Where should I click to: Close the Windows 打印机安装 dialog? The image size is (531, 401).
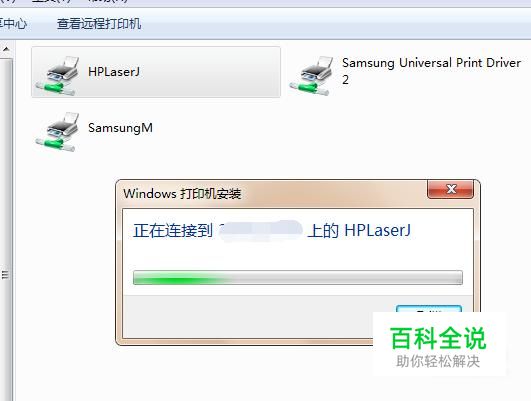[450, 189]
